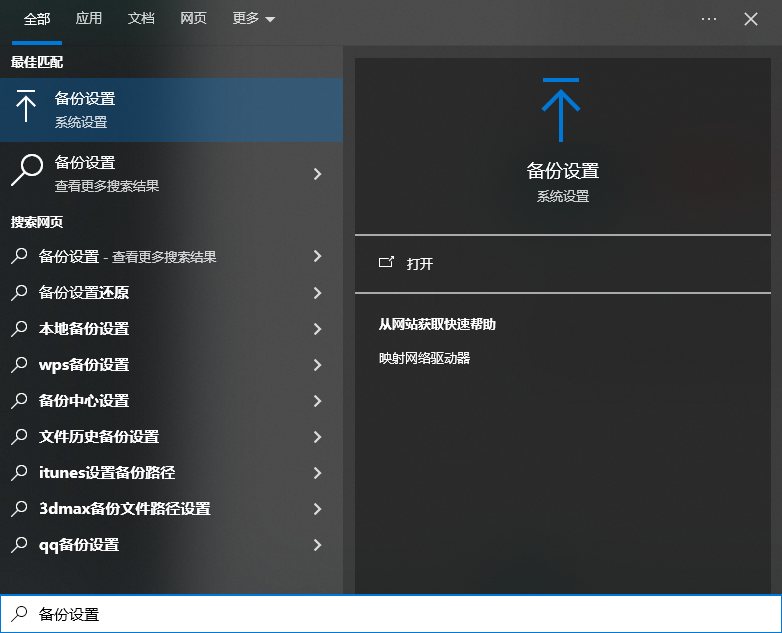Expand chevron next to 文件历史备份设置
782x633 pixels.
[317, 437]
